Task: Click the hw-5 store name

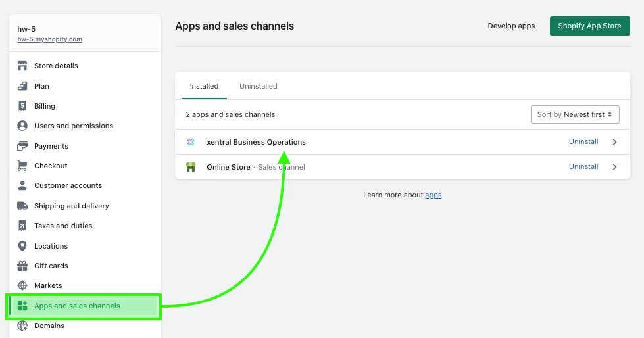Action: click(26, 29)
